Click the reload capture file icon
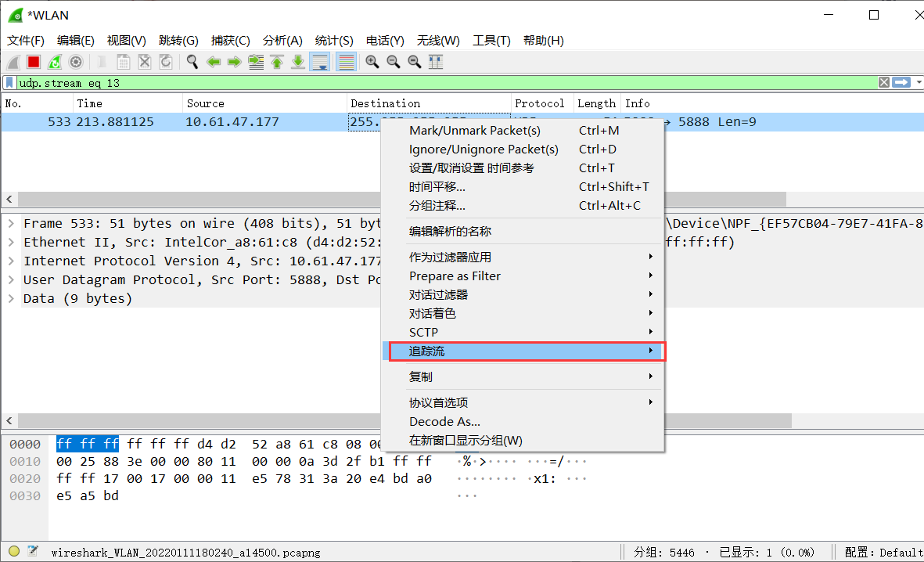924x562 pixels. point(166,62)
